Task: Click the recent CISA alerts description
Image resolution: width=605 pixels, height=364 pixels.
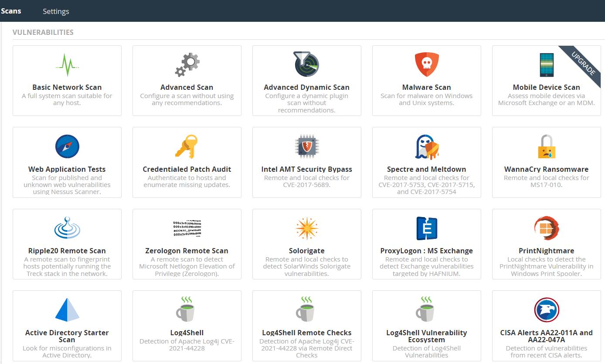Action: click(x=547, y=352)
